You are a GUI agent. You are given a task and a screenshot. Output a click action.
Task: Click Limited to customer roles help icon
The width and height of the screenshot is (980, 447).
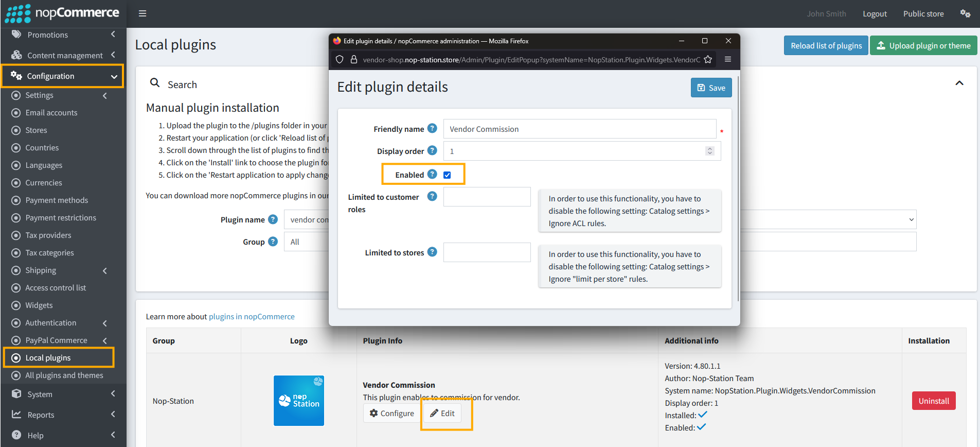tap(432, 196)
